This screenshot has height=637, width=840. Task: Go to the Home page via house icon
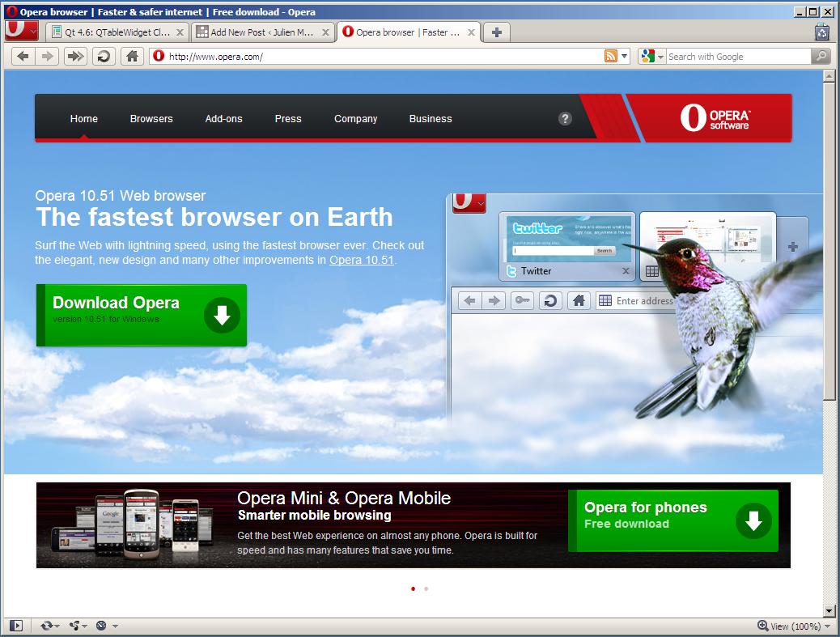pos(133,56)
